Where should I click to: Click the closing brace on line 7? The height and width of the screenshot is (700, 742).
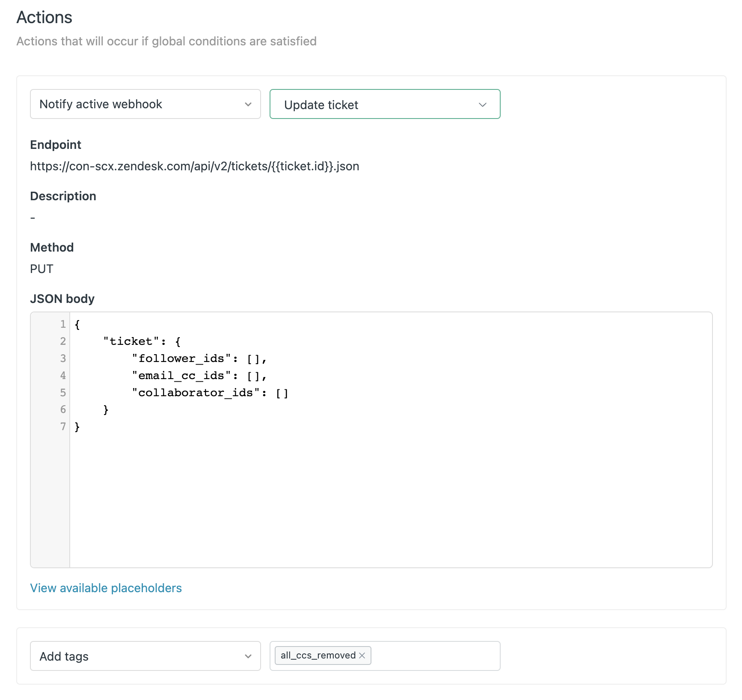(77, 427)
